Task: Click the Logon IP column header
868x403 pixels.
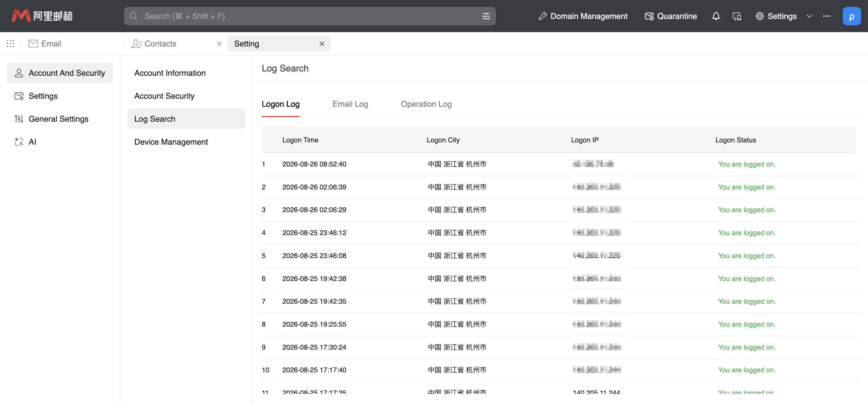Action: 585,140
